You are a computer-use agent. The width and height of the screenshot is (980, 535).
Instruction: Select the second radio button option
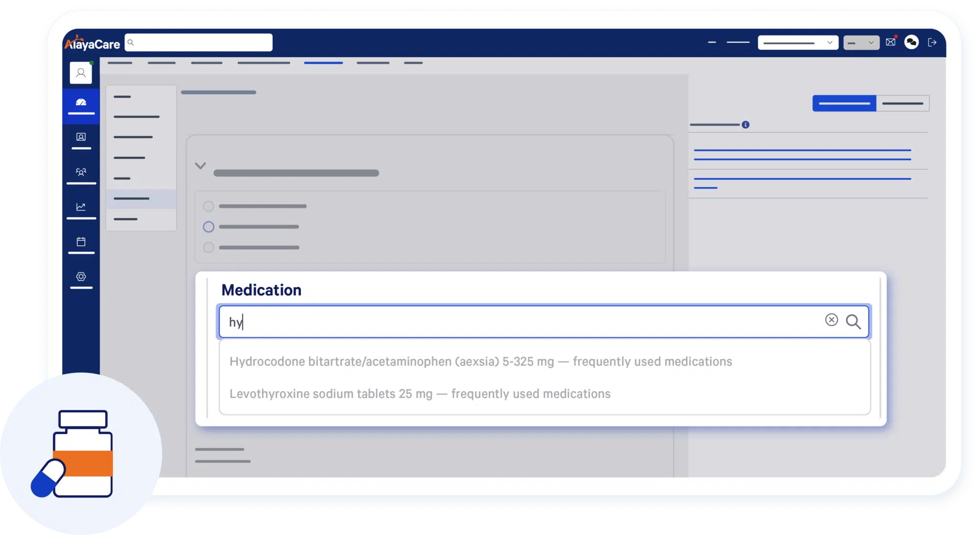(x=208, y=227)
